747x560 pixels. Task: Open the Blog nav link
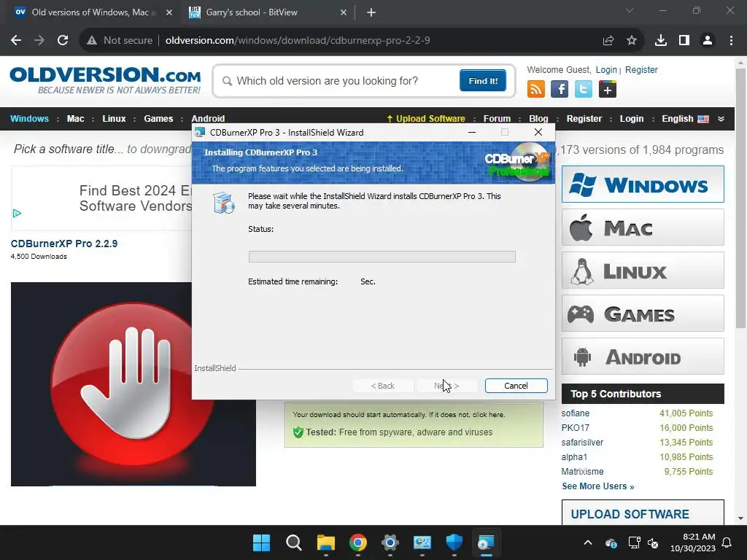538,119
